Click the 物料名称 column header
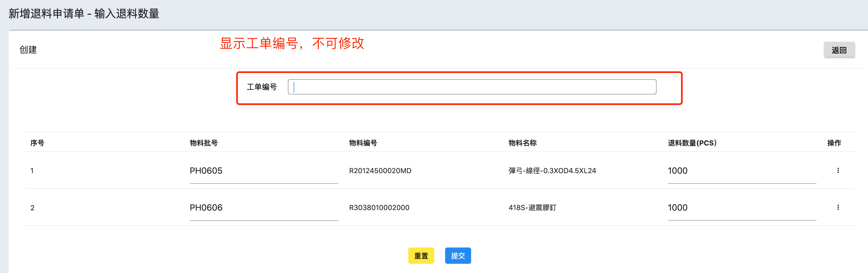Viewport: 868px width, 273px height. point(523,143)
